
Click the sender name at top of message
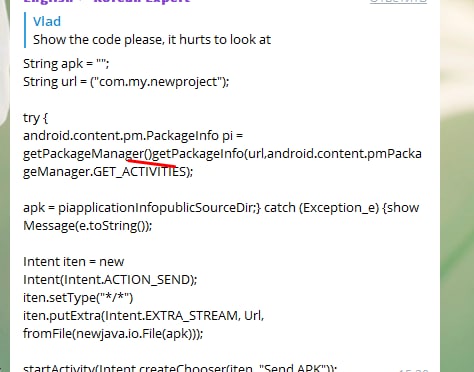click(x=107, y=2)
